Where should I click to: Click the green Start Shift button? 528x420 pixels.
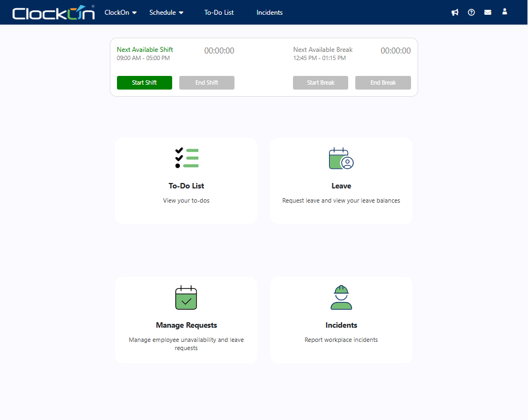tap(144, 83)
